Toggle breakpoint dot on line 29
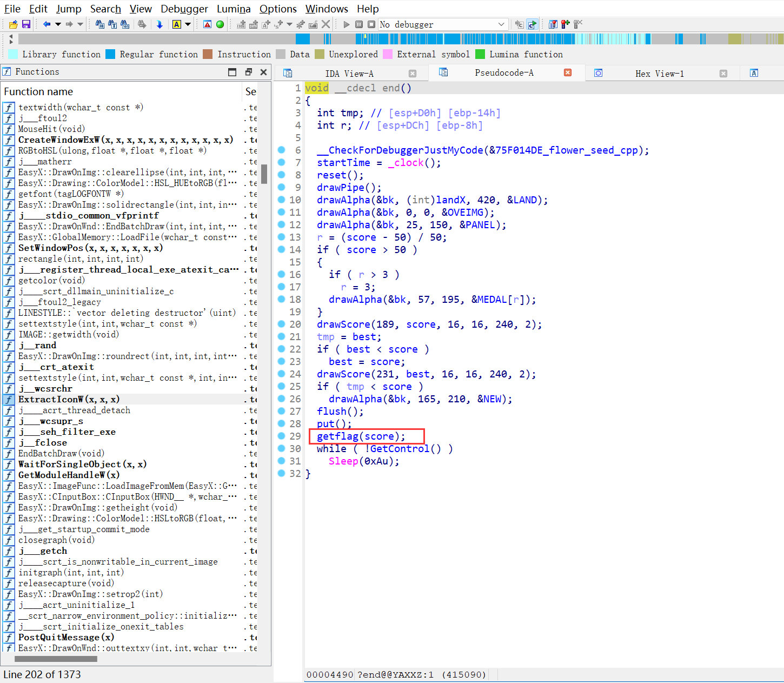Screen dimensions: 784x683 [281, 436]
